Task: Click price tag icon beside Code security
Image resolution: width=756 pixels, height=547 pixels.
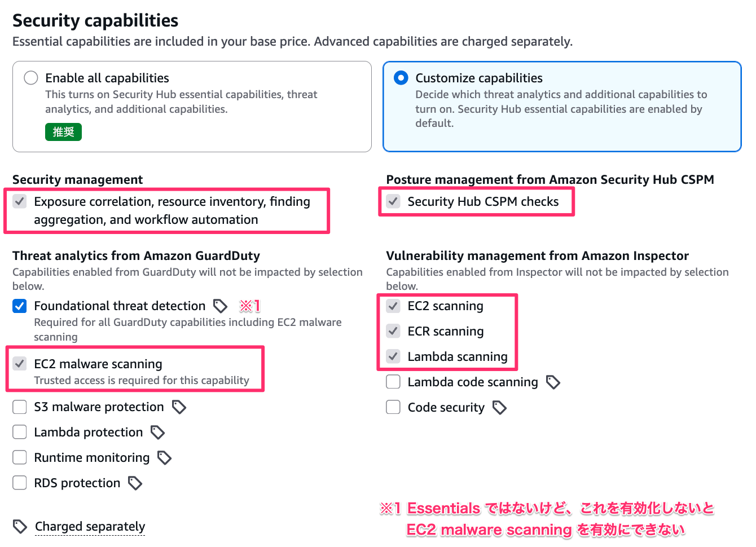Action: tap(499, 408)
